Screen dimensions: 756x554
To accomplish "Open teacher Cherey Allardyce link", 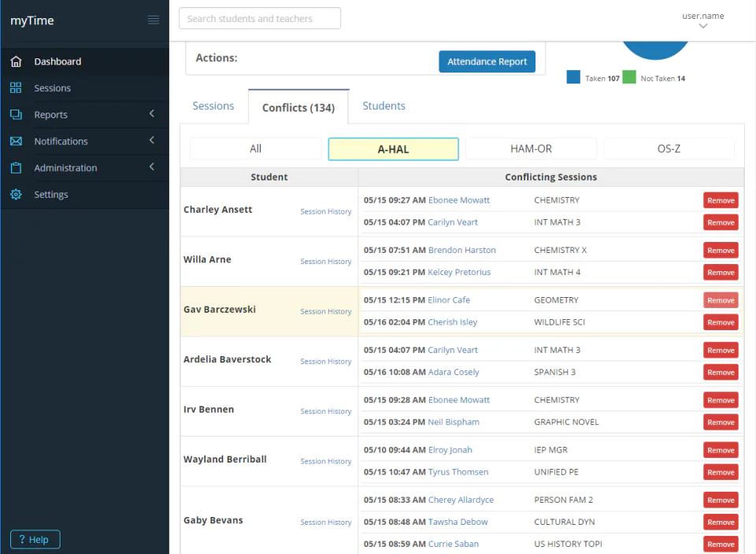I will pos(461,500).
